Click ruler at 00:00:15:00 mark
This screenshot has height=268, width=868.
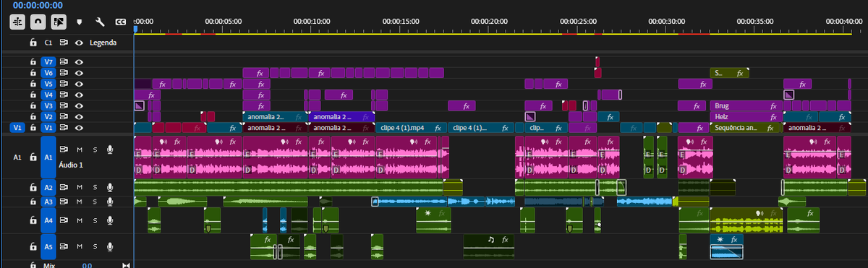point(401,22)
